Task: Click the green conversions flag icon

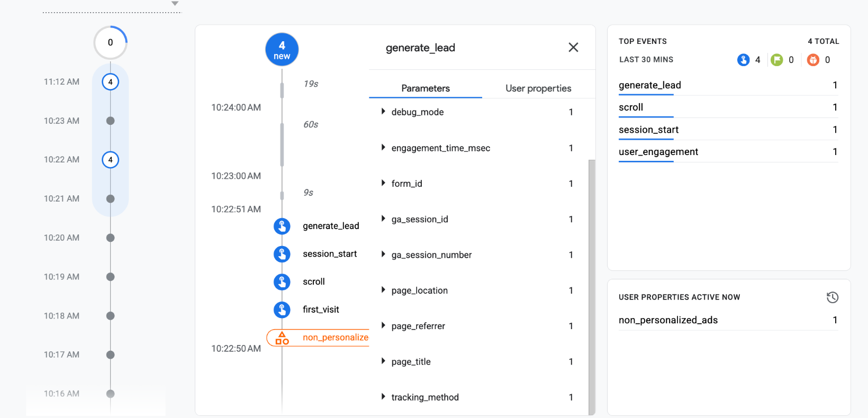Action: click(x=776, y=60)
